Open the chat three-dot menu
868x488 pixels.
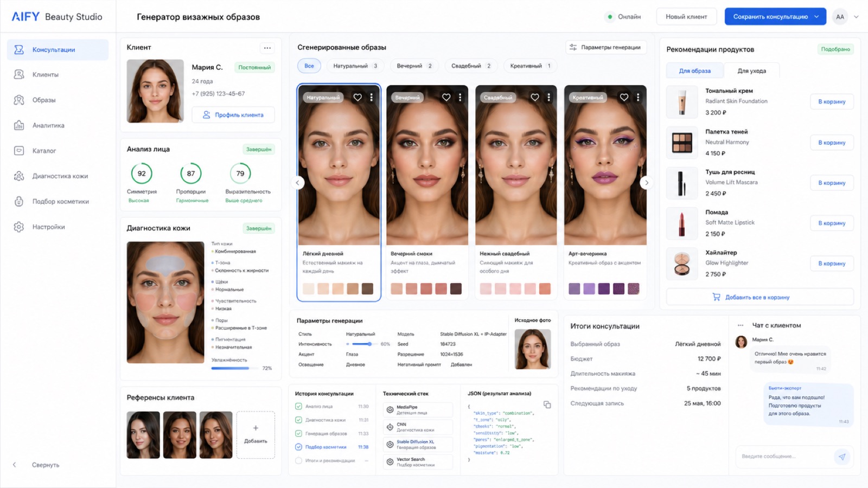tap(741, 325)
